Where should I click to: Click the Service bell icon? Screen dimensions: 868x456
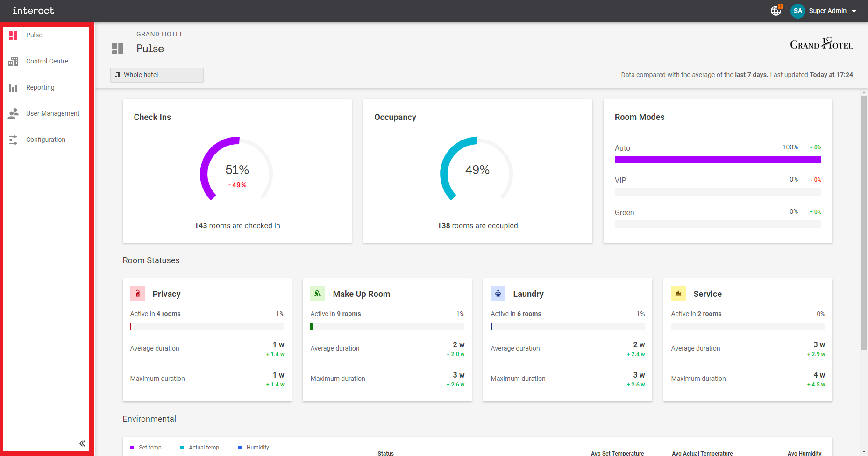click(x=678, y=294)
